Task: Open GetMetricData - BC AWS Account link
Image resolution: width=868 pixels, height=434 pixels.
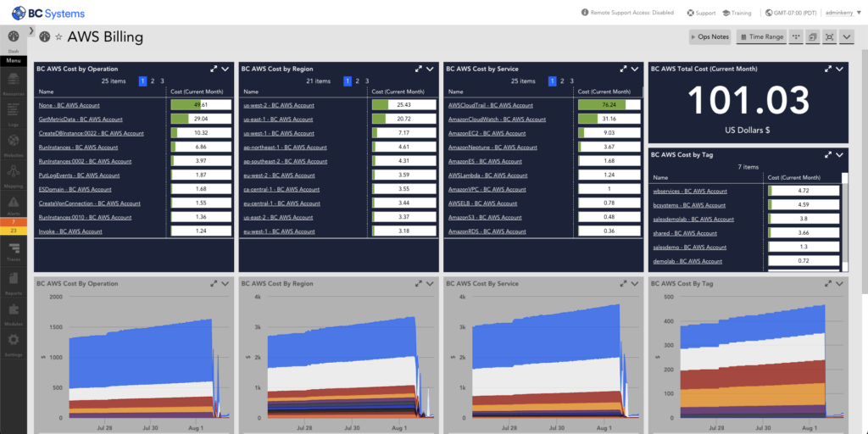Action: (81, 119)
